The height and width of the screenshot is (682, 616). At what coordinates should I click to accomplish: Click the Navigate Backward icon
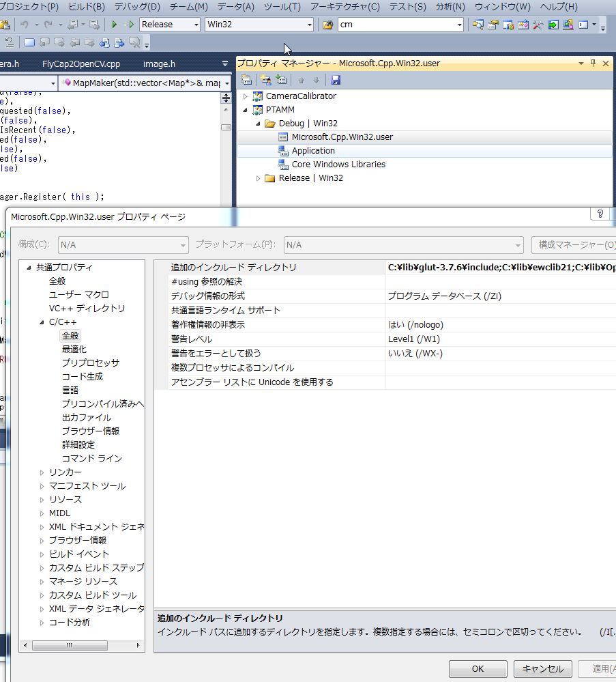[x=72, y=25]
